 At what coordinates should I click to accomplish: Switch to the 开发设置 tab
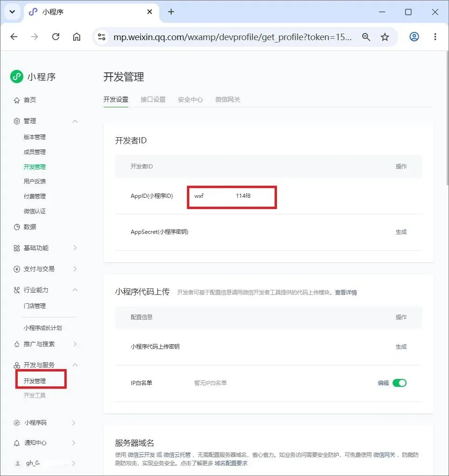click(x=116, y=99)
